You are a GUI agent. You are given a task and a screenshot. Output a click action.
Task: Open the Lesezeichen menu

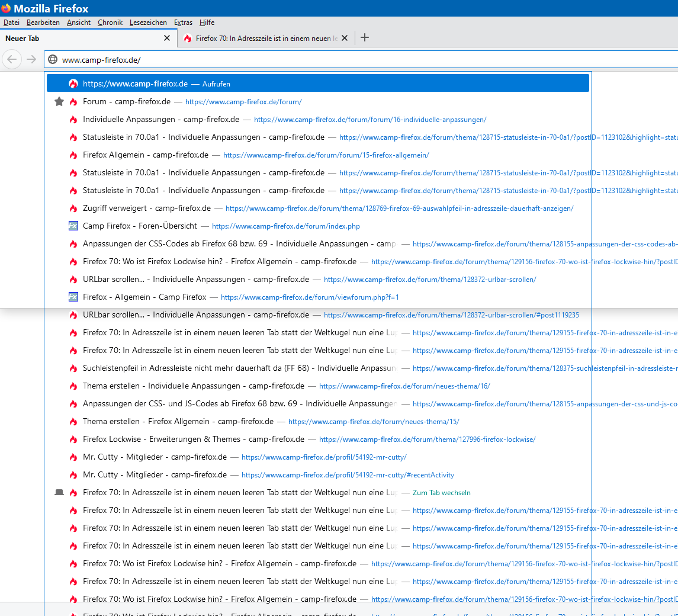tap(148, 23)
